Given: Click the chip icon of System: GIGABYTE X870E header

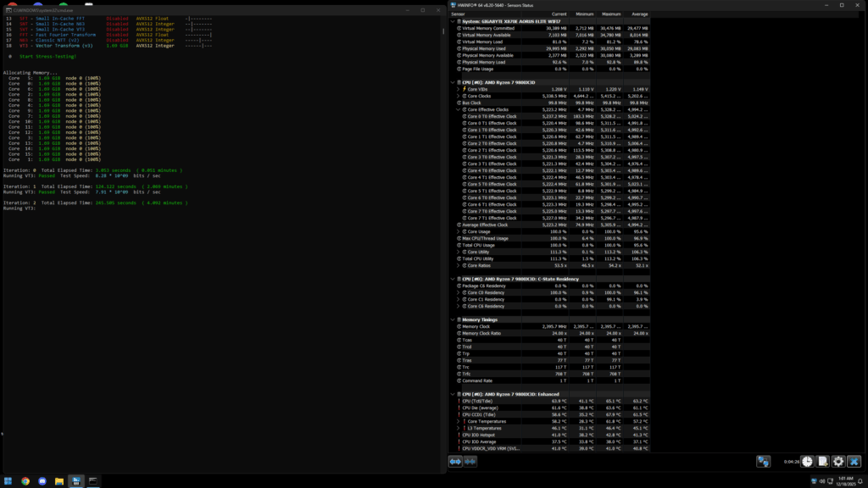Looking at the screenshot, I should [459, 21].
